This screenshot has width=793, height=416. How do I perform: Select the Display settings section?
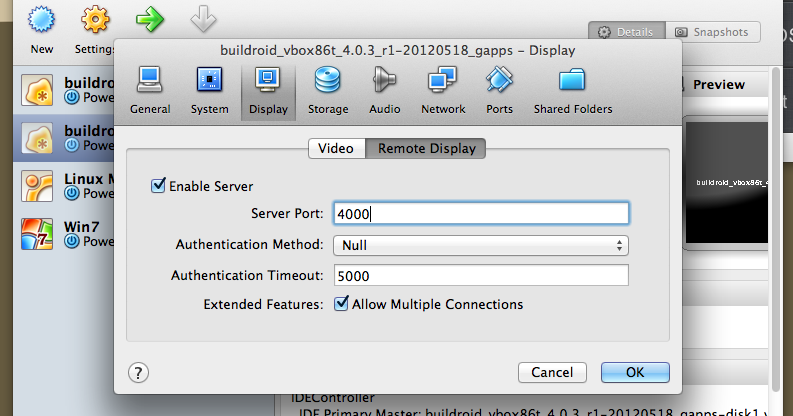(x=268, y=93)
